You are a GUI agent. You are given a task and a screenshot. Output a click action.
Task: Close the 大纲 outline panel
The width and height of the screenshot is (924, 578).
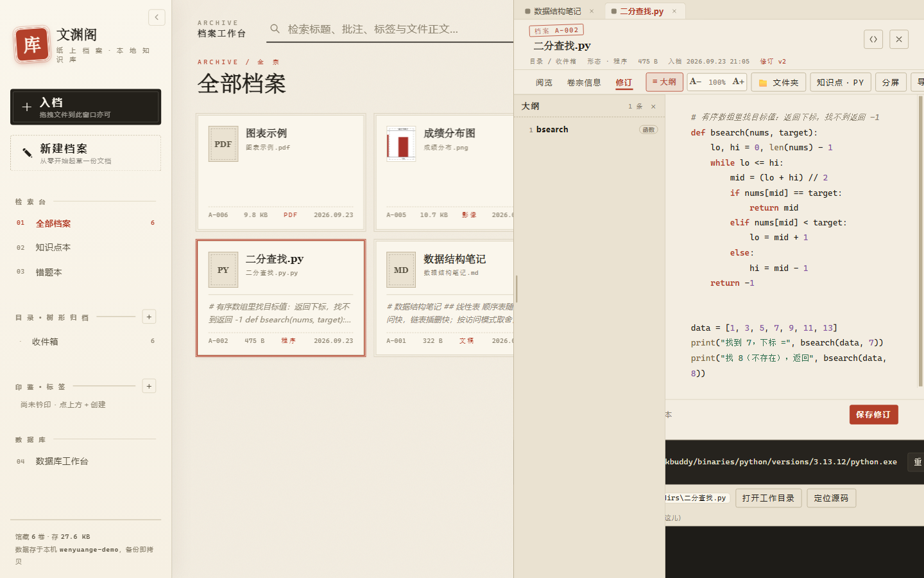click(653, 107)
